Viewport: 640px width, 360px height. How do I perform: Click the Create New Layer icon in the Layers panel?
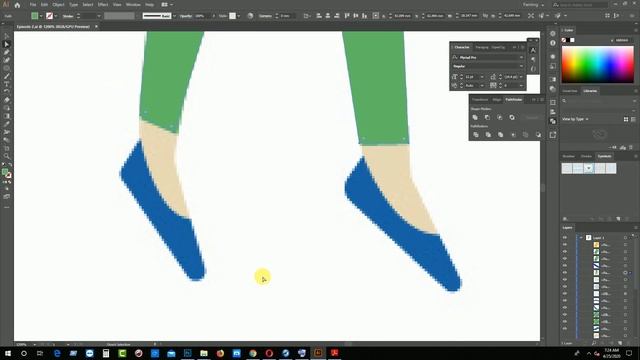[620, 343]
